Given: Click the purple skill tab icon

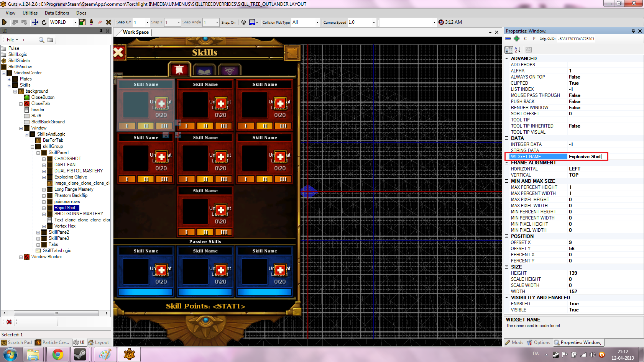Looking at the screenshot, I should point(229,70).
